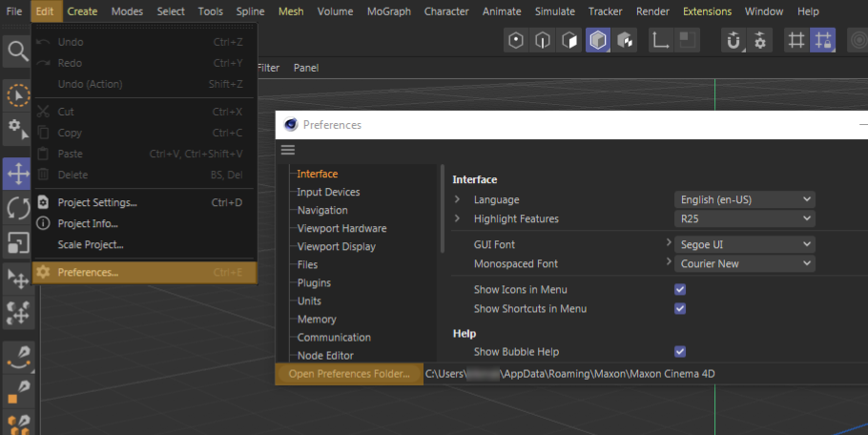Click the arrow next to GUI Font
This screenshot has height=435, width=868.
(668, 242)
